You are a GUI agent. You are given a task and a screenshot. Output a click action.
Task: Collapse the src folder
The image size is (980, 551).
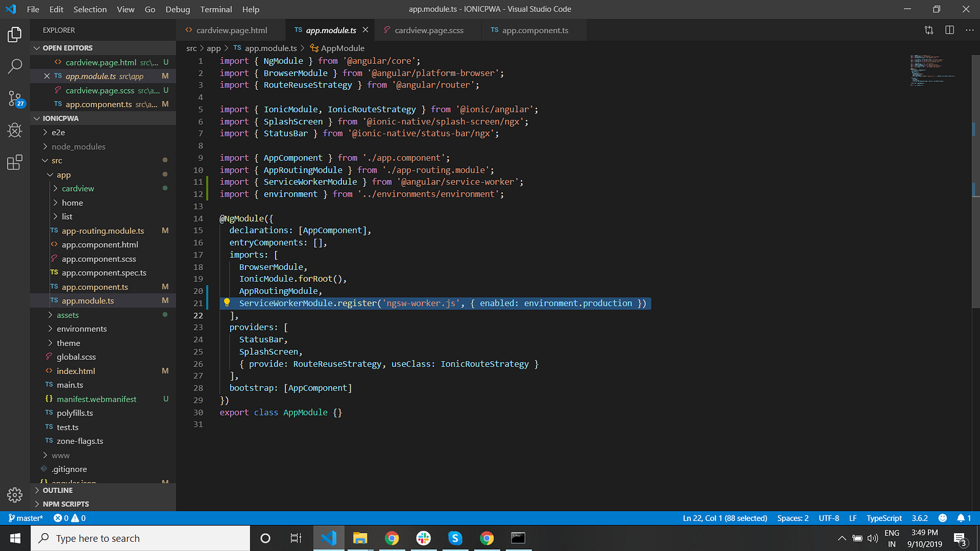[x=56, y=160]
